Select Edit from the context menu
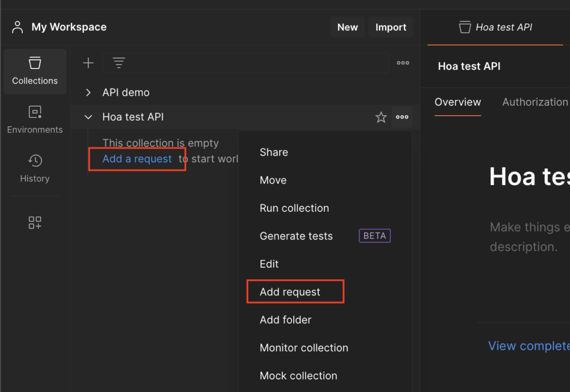The width and height of the screenshot is (570, 392). [269, 264]
